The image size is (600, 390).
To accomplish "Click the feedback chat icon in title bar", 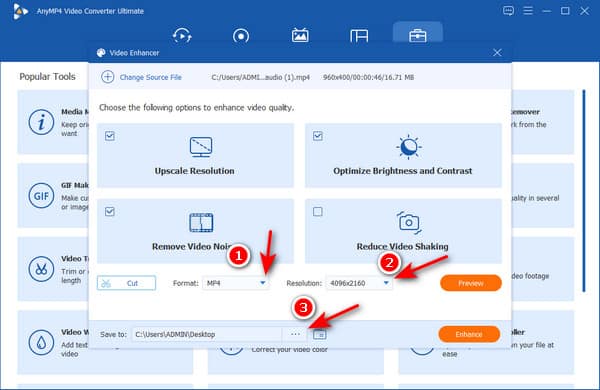I will pyautogui.click(x=508, y=11).
